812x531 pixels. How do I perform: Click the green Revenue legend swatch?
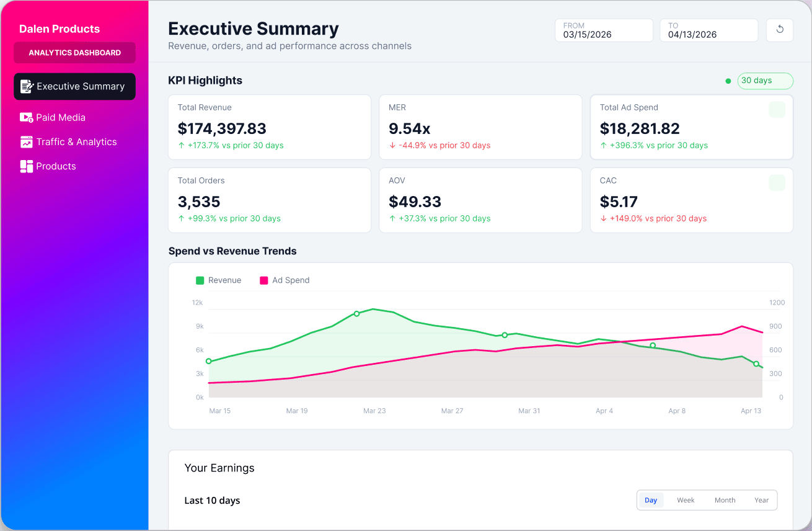click(200, 280)
